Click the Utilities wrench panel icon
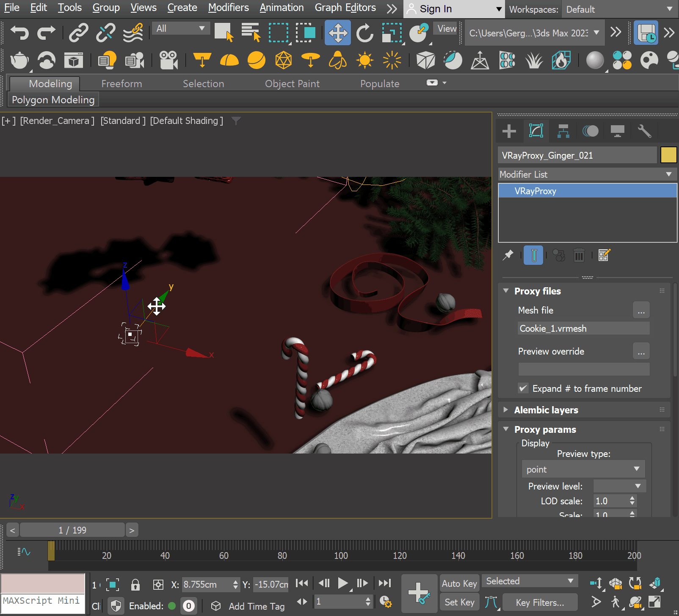 click(x=644, y=131)
